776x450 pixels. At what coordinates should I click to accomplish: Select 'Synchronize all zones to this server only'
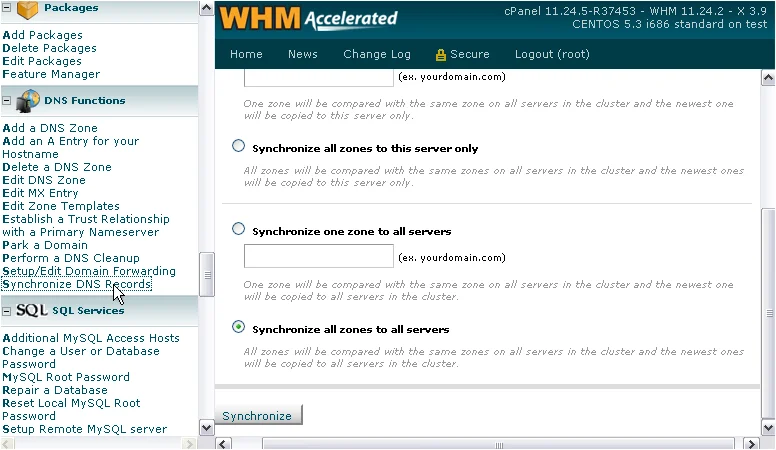[x=238, y=146]
